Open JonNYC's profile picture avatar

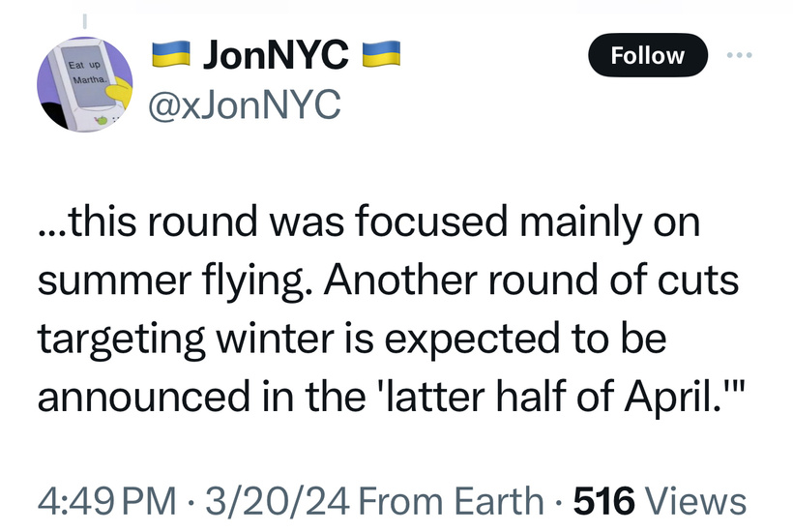point(84,84)
